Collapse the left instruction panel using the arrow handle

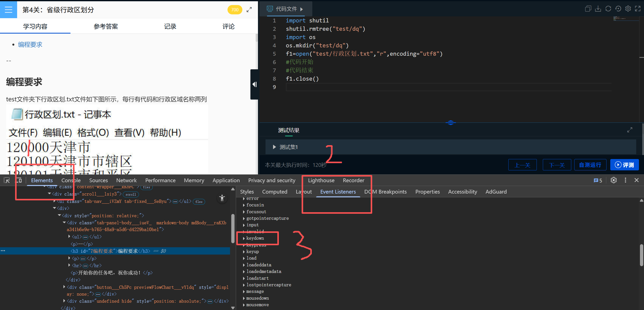(254, 84)
